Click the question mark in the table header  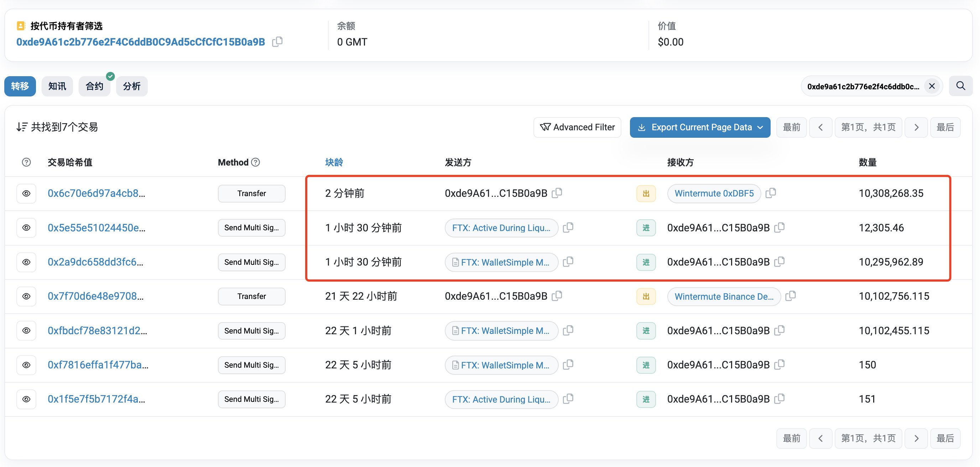tap(26, 162)
